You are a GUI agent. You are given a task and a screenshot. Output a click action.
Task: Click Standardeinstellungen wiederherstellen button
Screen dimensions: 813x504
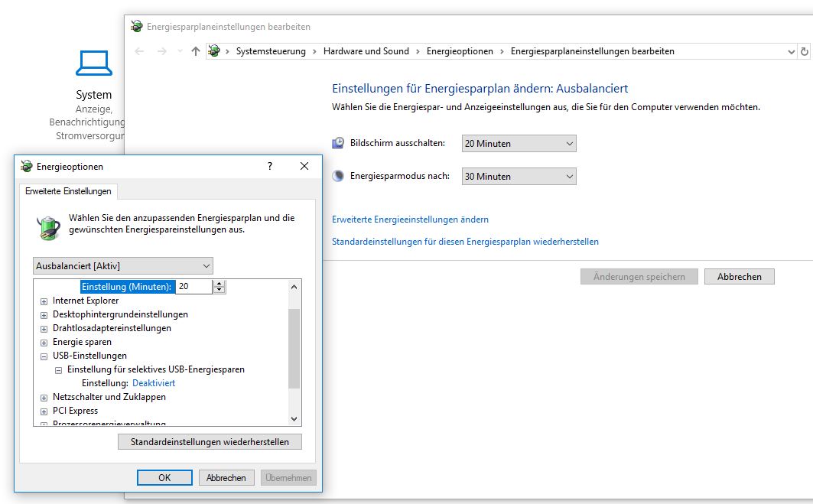tap(210, 442)
